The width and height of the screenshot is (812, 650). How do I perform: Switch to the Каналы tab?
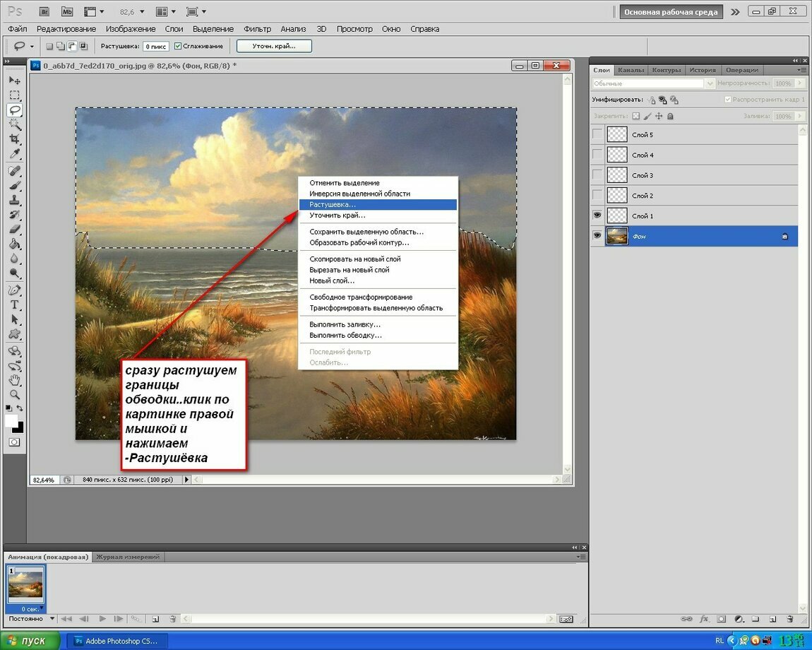pyautogui.click(x=631, y=70)
